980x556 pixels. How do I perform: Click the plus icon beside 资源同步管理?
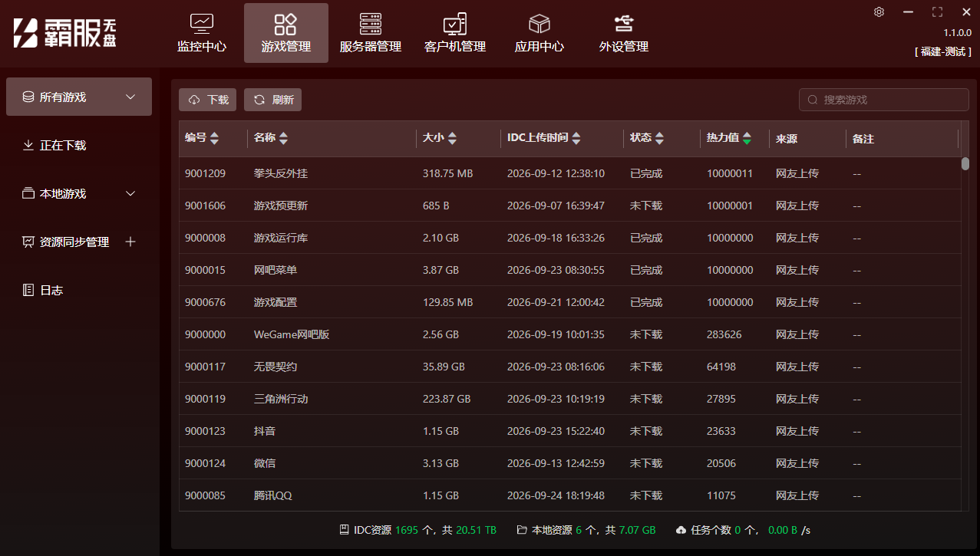click(130, 242)
